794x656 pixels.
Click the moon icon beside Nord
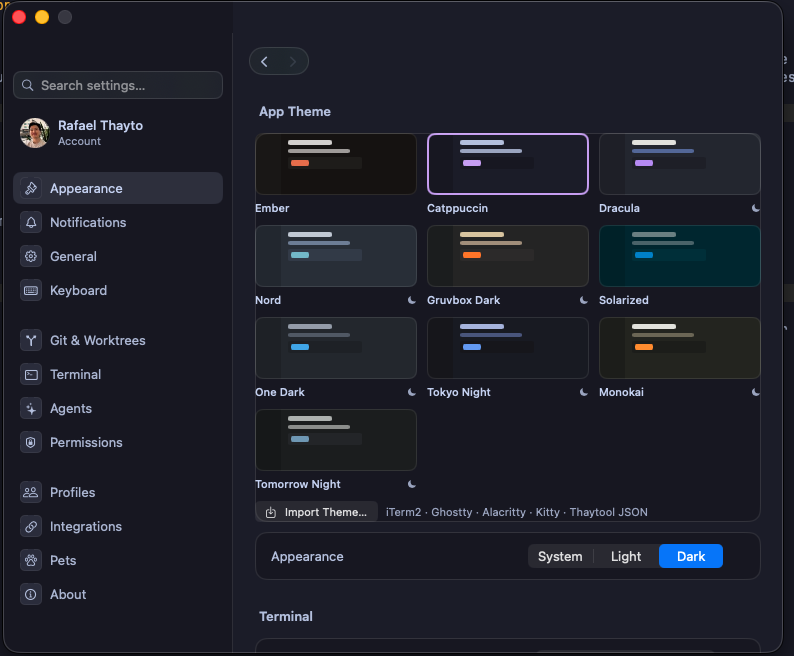click(412, 300)
